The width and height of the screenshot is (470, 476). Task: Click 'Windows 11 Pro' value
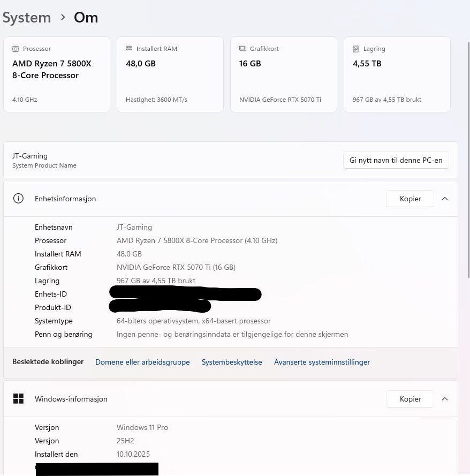[x=142, y=427]
